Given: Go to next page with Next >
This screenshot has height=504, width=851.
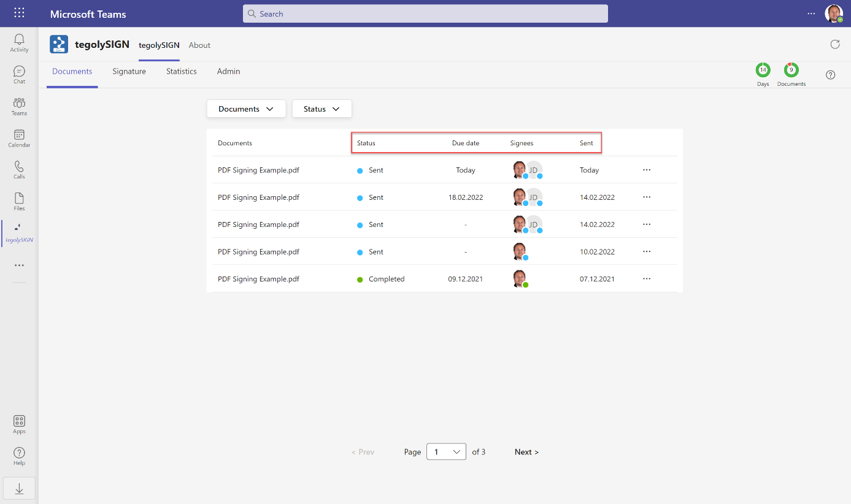Looking at the screenshot, I should 526,452.
